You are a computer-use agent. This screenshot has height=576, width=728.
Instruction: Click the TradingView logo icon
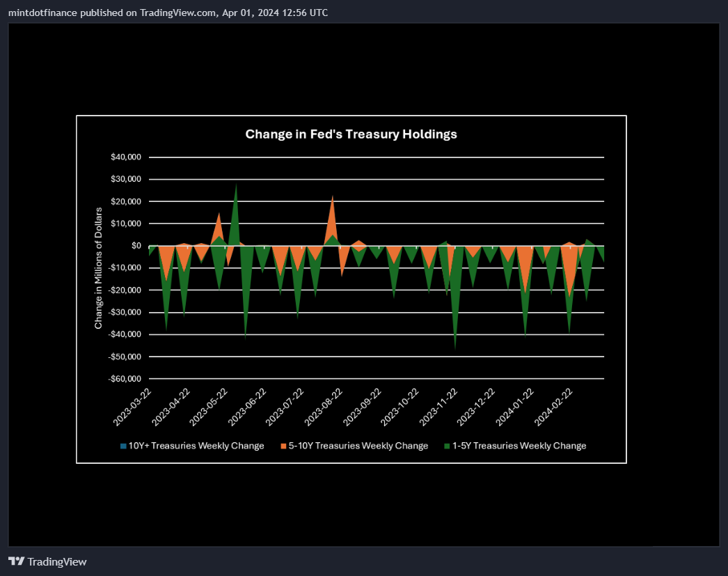pos(16,561)
